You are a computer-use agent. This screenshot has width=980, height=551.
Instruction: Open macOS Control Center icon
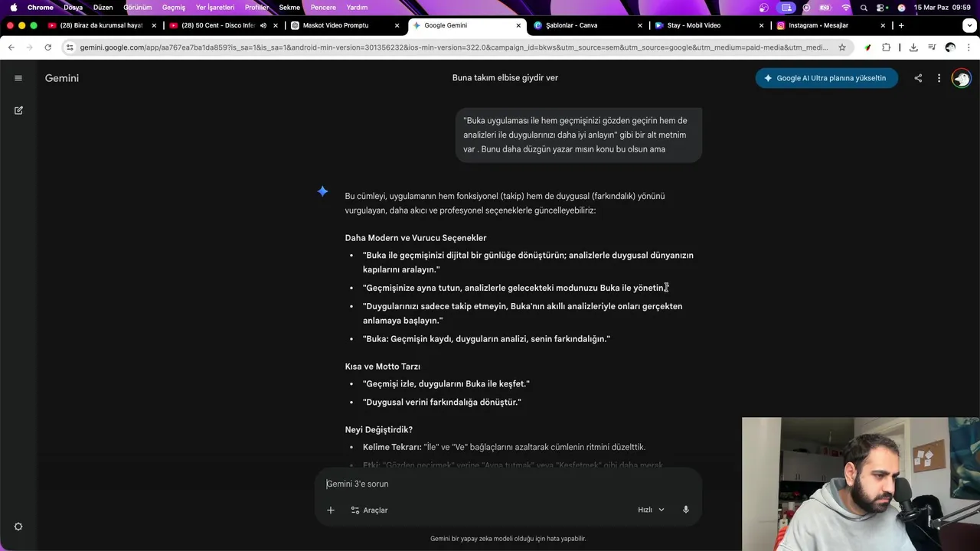[x=882, y=8]
